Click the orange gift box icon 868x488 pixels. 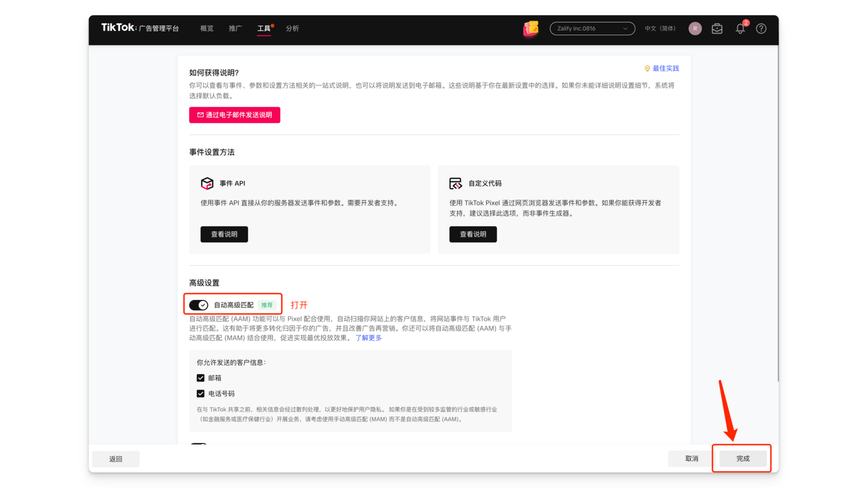point(531,28)
